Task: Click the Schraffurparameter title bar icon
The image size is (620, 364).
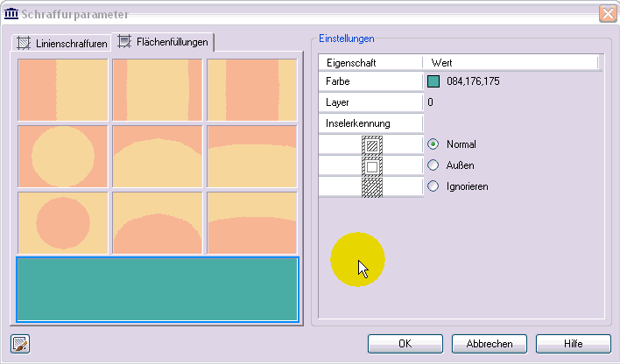Action: coord(11,14)
